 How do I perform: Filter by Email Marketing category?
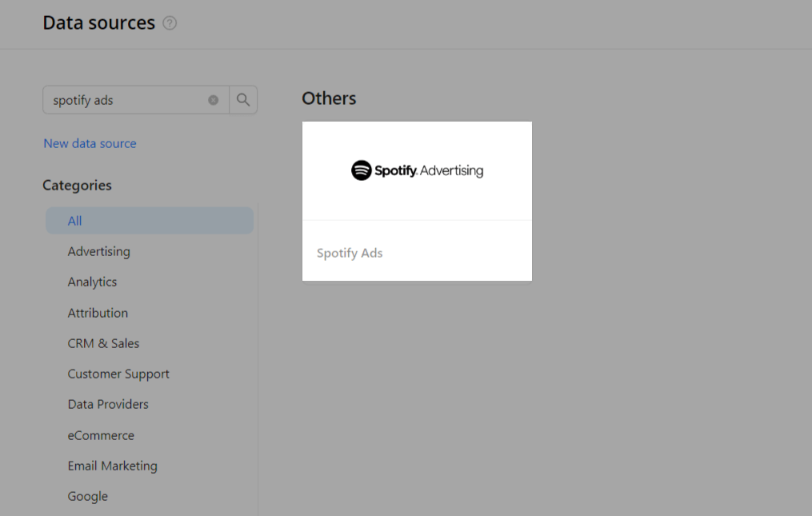pyautogui.click(x=112, y=466)
